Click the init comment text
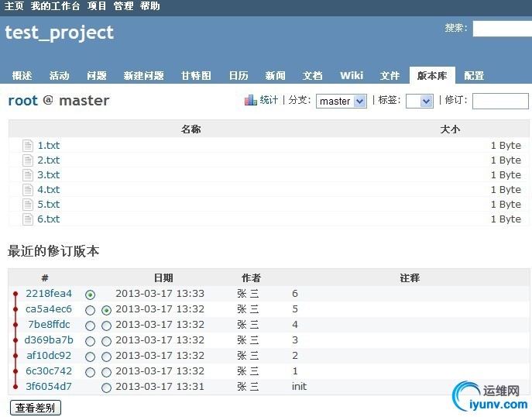 click(299, 387)
